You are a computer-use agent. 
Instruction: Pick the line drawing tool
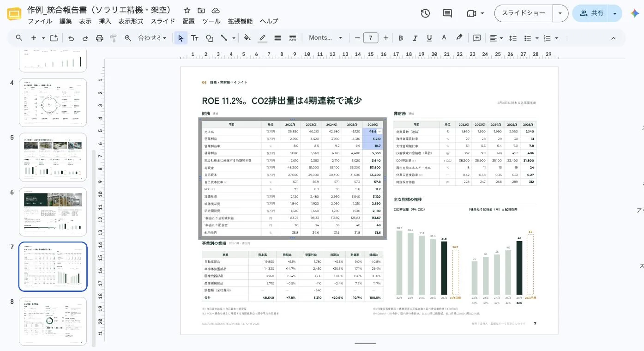tap(224, 38)
